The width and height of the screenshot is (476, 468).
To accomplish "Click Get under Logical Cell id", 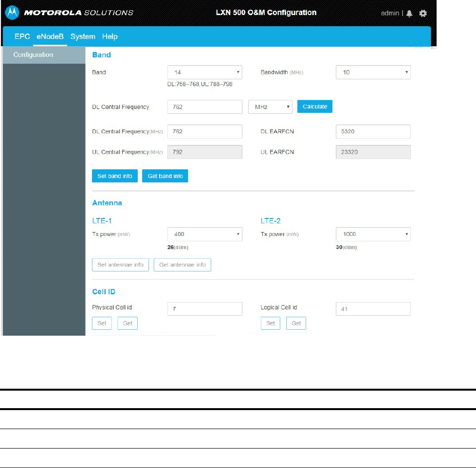I will pos(296,323).
